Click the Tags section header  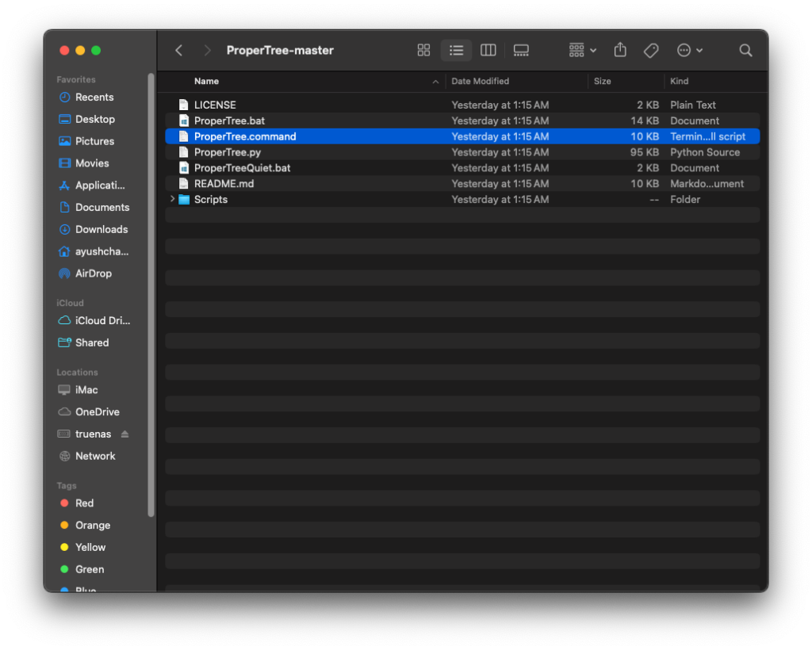(67, 485)
